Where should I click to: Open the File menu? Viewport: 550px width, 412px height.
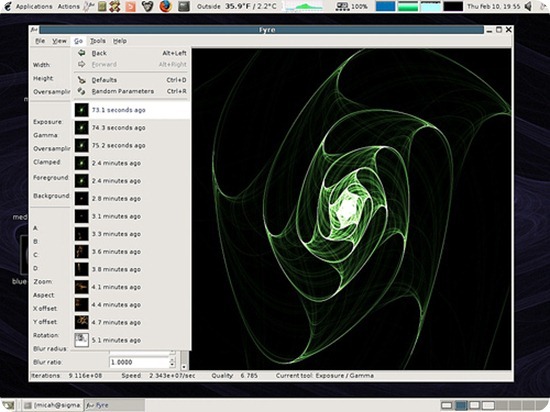tap(40, 41)
